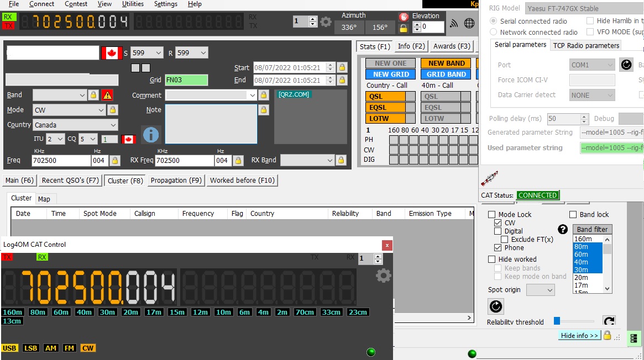Screen dimensions: 644x360
Task: Lock the RX Band padlock
Action: point(341,160)
